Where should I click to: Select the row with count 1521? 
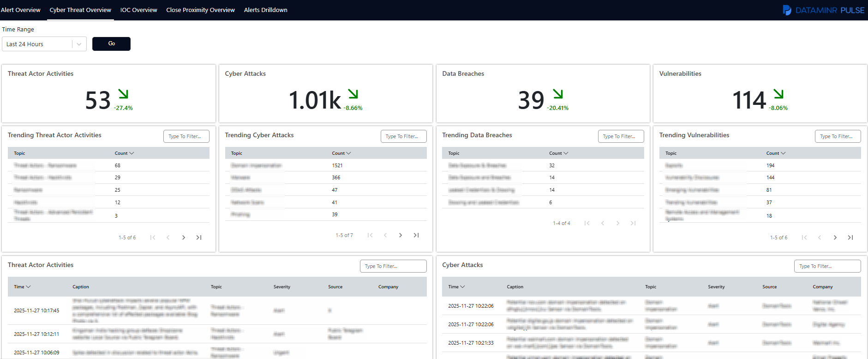point(326,165)
